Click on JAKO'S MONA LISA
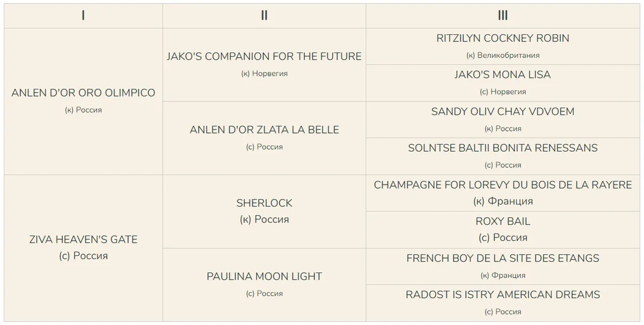This screenshot has width=644, height=325. coord(502,75)
